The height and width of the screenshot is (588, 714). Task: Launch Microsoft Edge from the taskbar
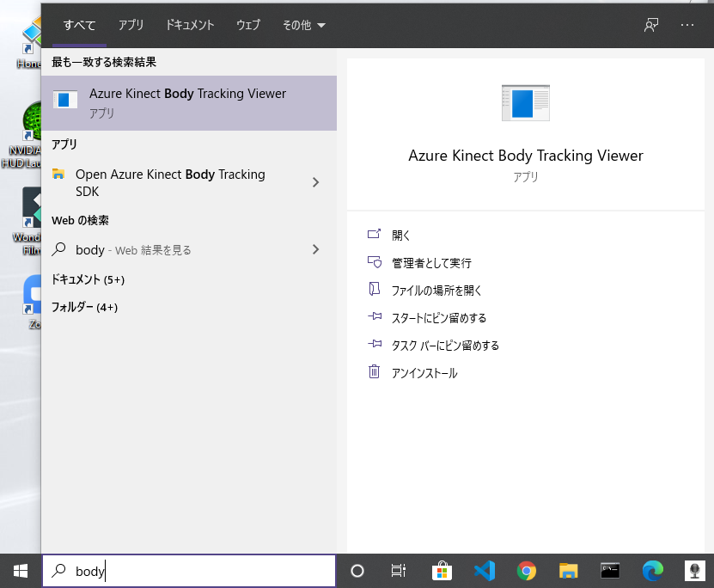tap(652, 571)
